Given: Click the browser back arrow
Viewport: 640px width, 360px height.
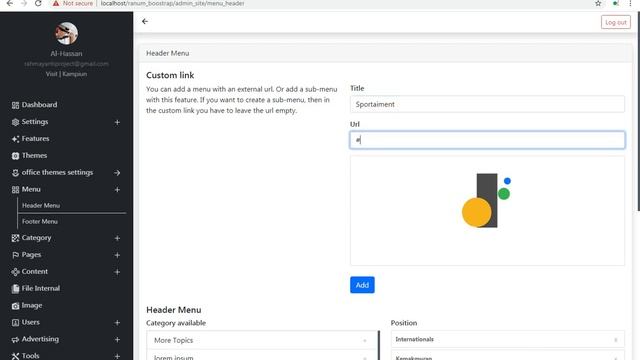Looking at the screenshot, I should 9,3.
